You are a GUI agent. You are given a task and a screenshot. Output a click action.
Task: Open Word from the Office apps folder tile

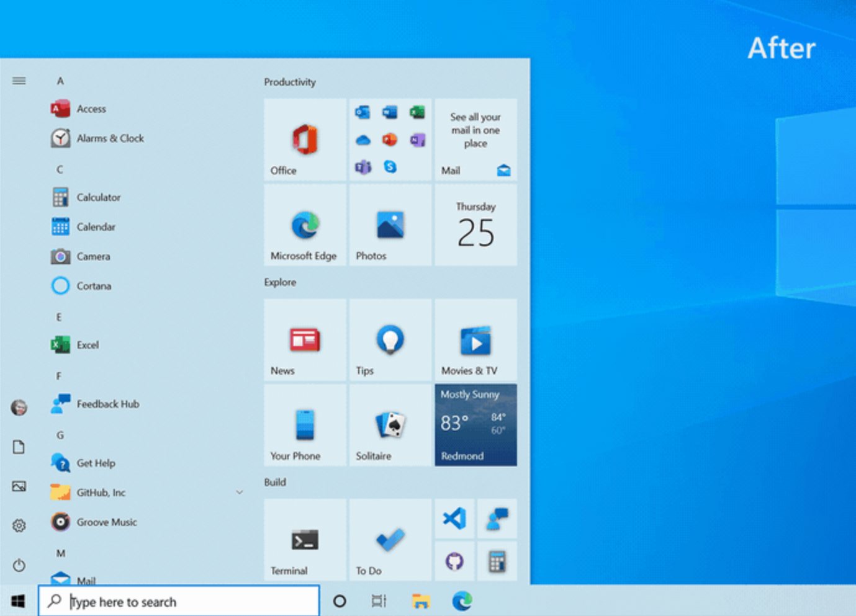[390, 112]
